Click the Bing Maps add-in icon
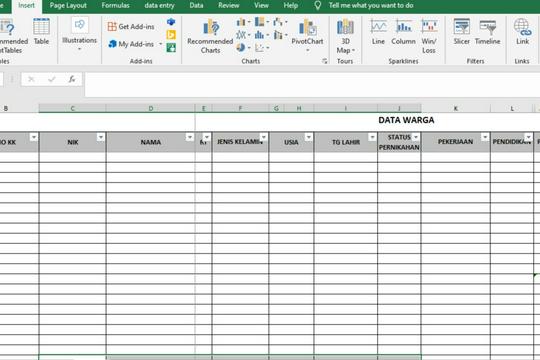 point(171,35)
